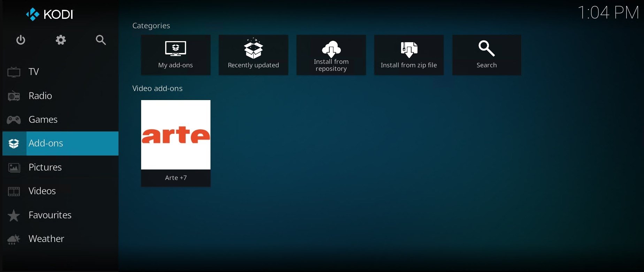Launch the Arte +7 add-on thumbnail
This screenshot has width=644, height=272.
pyautogui.click(x=176, y=135)
